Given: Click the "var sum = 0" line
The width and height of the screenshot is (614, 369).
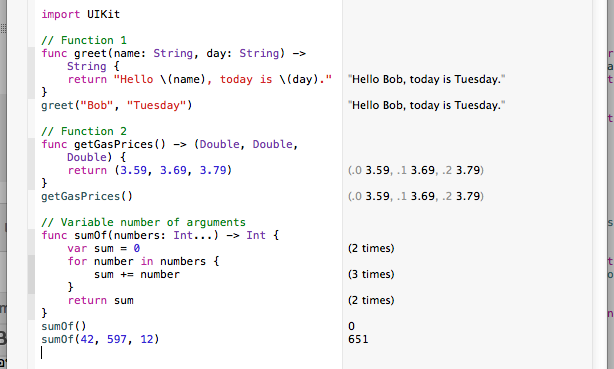Looking at the screenshot, I should 103,248.
